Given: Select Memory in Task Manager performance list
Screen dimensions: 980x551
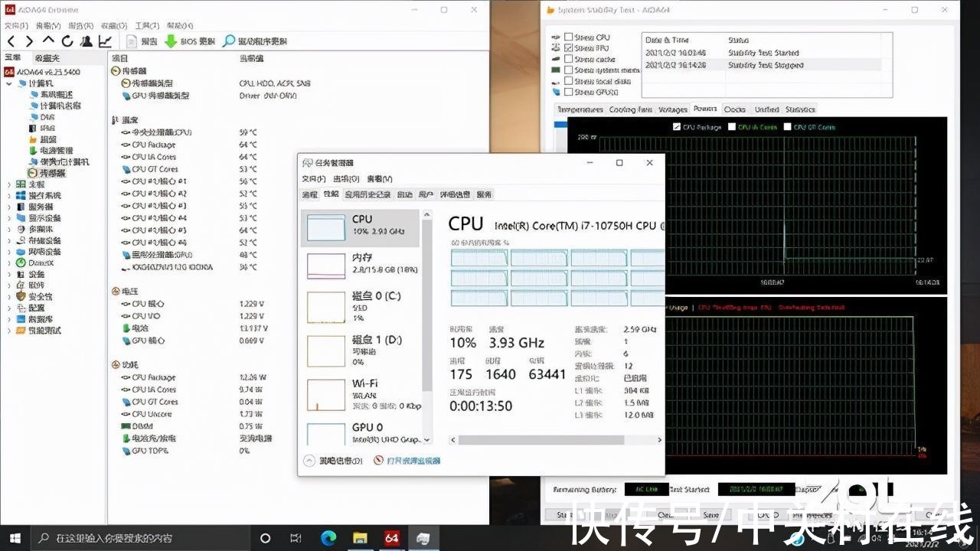Looking at the screenshot, I should tap(360, 266).
